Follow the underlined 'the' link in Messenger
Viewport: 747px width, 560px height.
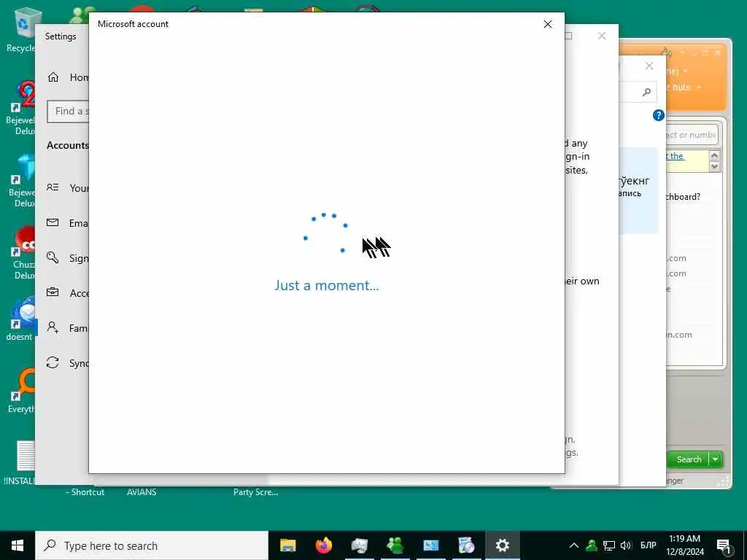[x=676, y=156]
